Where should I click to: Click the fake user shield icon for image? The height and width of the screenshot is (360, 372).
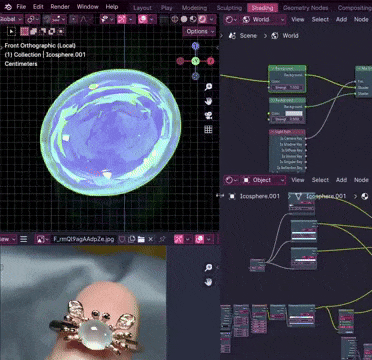click(x=122, y=239)
